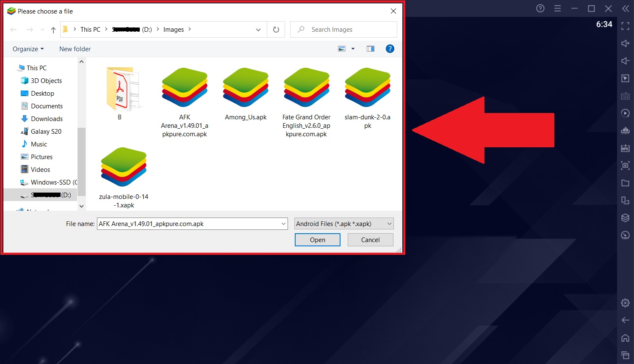Select Among_Us.apk file
The image size is (634, 364).
(x=246, y=94)
